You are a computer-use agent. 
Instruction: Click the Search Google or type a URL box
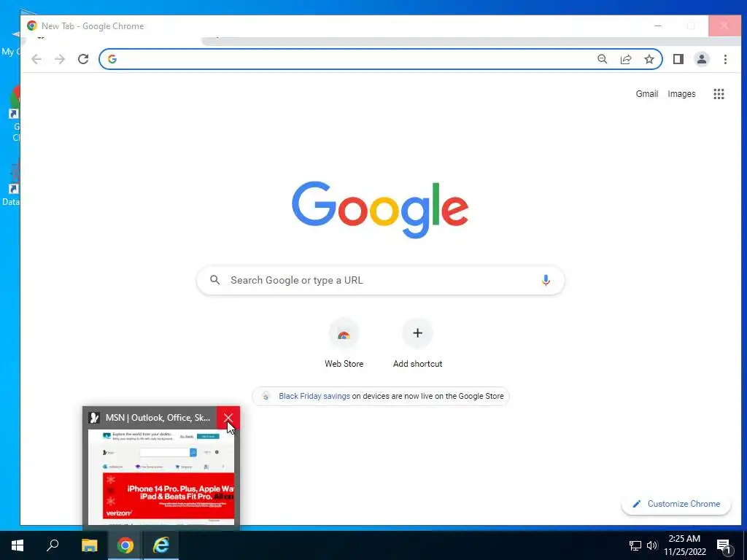pos(380,280)
